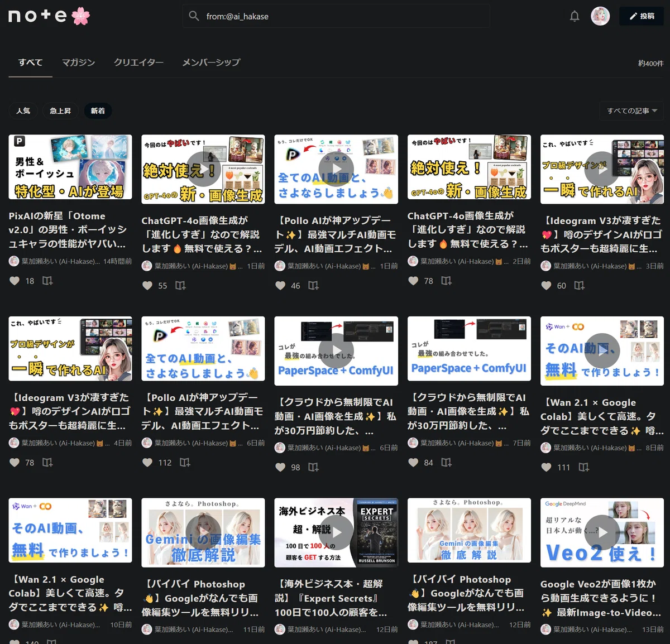Image resolution: width=670 pixels, height=644 pixels.
Task: Open the PixAI Otome v2.0 thumbnail
Action: [70, 167]
